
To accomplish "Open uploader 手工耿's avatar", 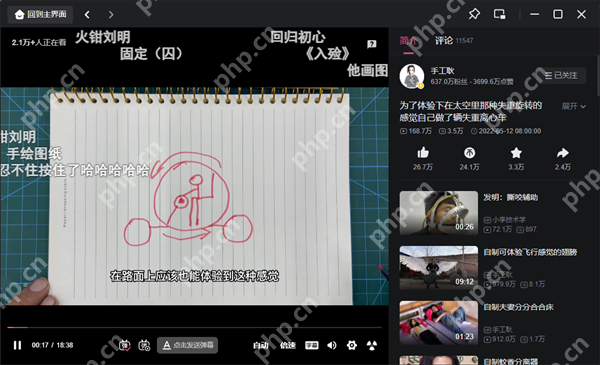I will (411, 76).
